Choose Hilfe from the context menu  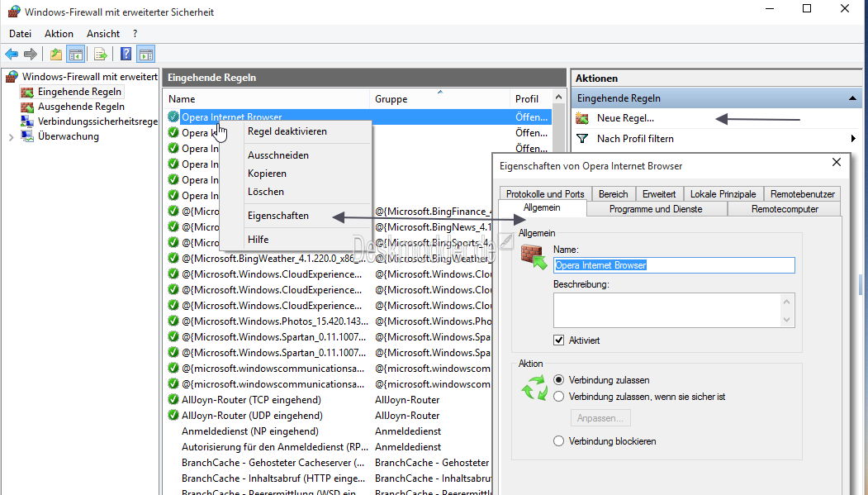pyautogui.click(x=258, y=239)
